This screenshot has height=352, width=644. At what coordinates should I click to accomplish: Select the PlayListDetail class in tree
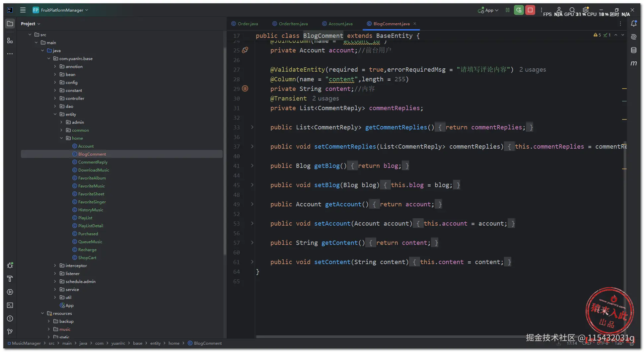91,226
